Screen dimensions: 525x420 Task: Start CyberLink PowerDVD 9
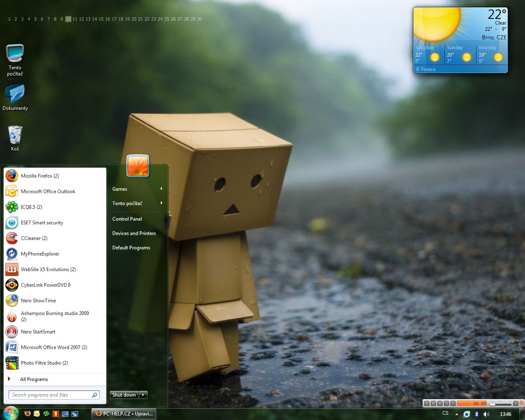click(46, 285)
